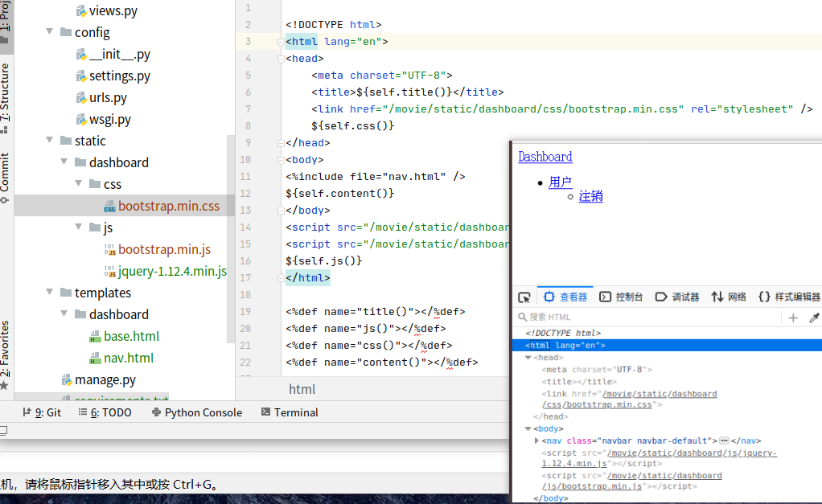Viewport: 822px width, 504px height.
Task: Open bootstrap.min.js file
Action: pyautogui.click(x=165, y=249)
